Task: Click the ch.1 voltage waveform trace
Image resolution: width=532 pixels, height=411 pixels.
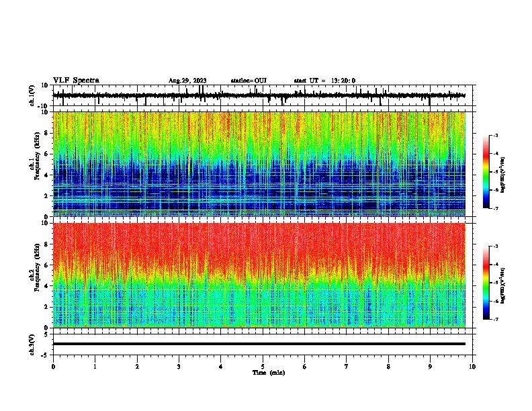Action: (x=259, y=95)
